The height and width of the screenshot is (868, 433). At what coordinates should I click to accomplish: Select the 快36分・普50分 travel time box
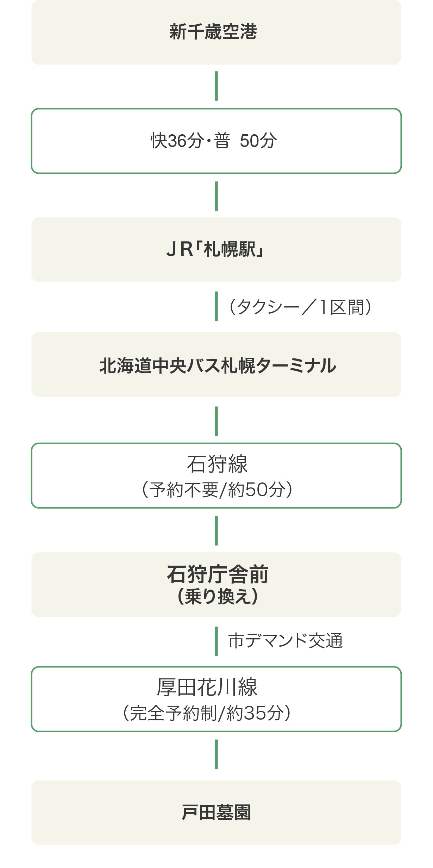coord(216,141)
